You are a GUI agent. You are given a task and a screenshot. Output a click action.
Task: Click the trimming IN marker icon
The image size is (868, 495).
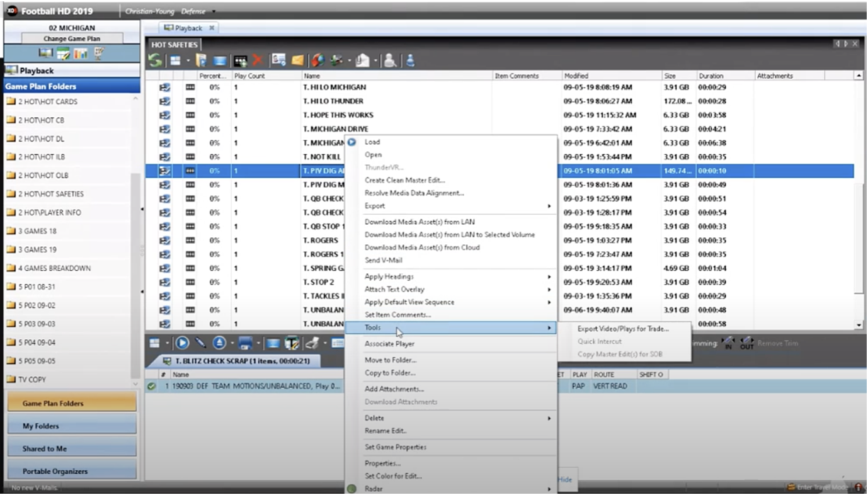tap(729, 343)
